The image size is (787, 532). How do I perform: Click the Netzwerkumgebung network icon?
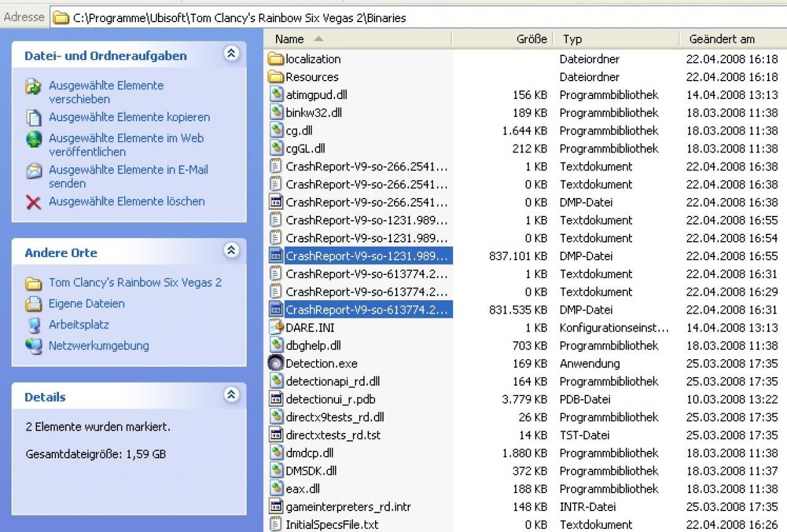pos(34,346)
